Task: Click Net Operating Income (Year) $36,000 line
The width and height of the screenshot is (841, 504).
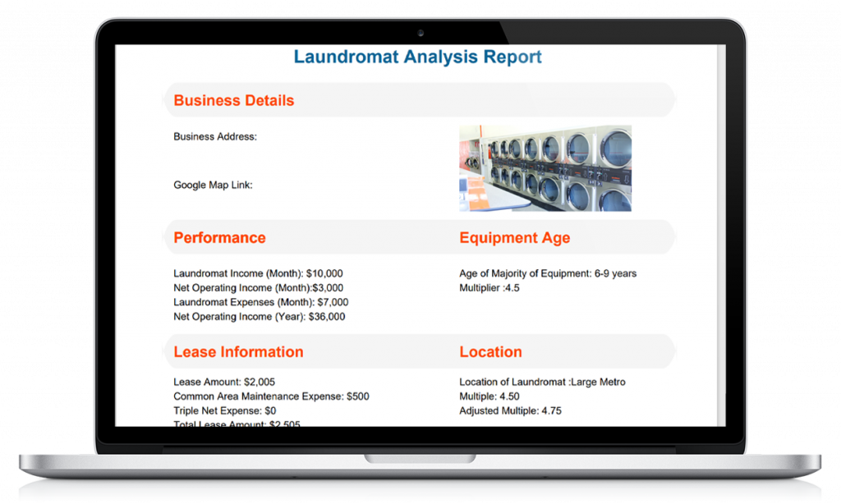Action: [259, 317]
